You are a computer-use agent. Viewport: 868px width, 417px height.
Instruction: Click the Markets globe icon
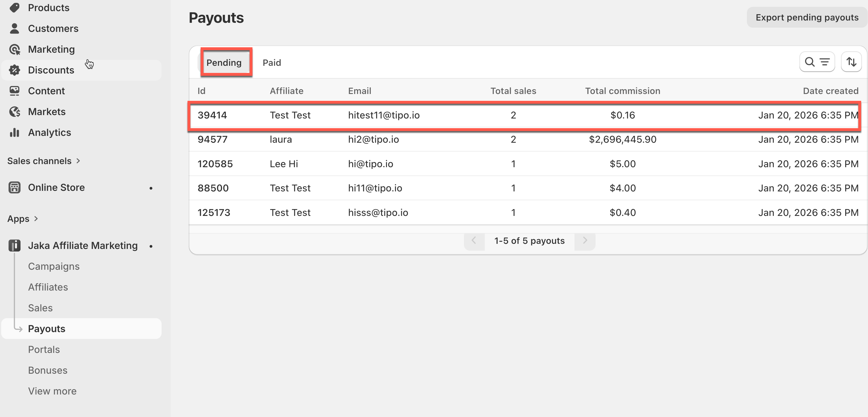[x=15, y=112]
